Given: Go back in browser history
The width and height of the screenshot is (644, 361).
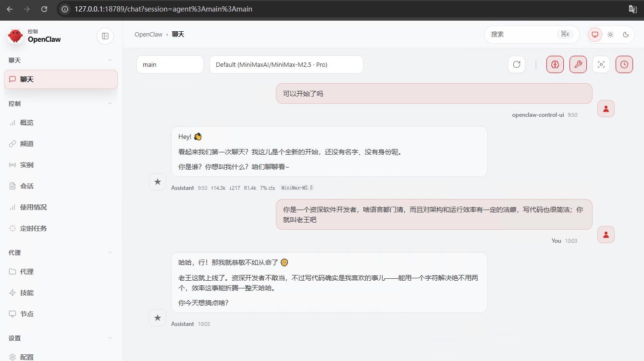Looking at the screenshot, I should pyautogui.click(x=10, y=9).
